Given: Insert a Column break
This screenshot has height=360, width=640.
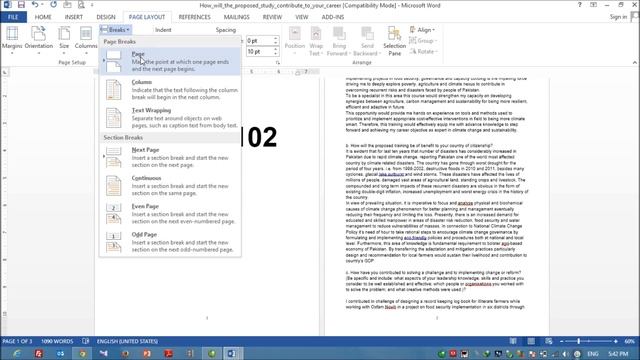Looking at the screenshot, I should pos(170,89).
